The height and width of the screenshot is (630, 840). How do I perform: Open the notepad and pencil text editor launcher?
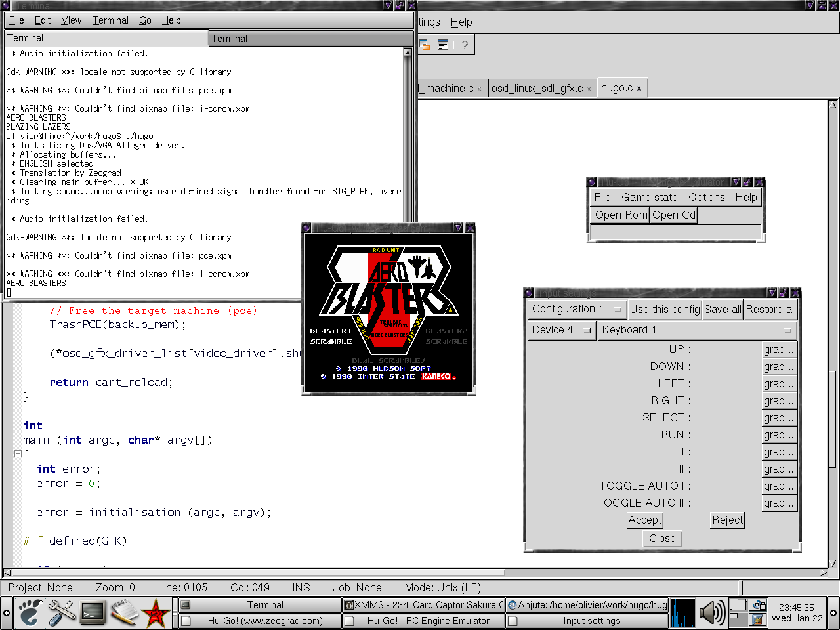coord(124,613)
